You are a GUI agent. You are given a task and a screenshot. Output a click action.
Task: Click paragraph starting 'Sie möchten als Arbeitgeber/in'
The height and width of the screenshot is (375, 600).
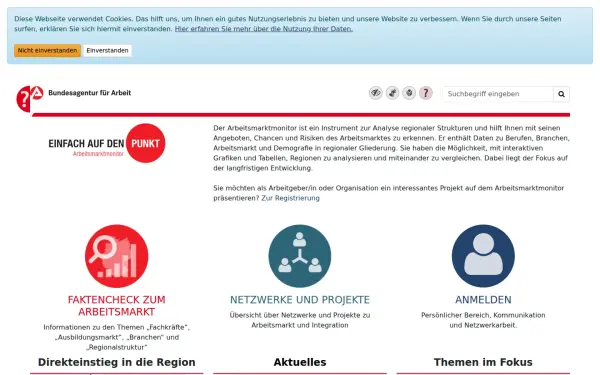click(389, 193)
